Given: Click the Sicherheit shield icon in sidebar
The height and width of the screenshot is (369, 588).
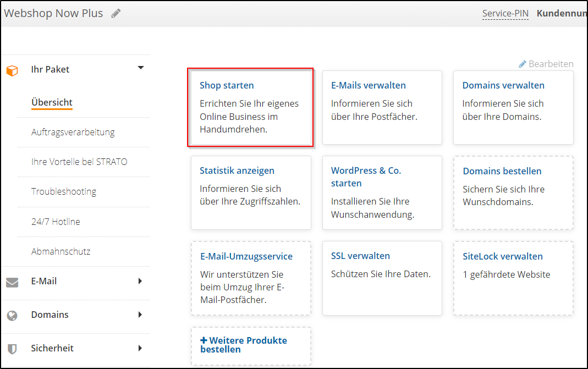Looking at the screenshot, I should pyautogui.click(x=12, y=348).
